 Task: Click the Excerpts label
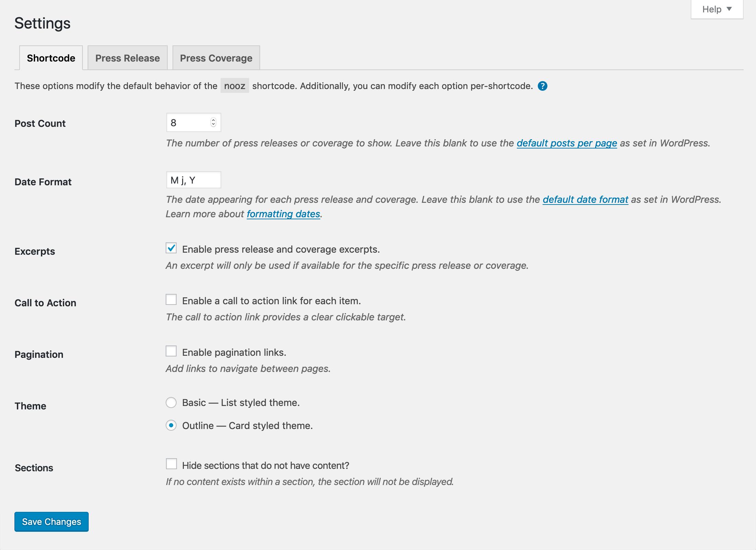point(35,251)
